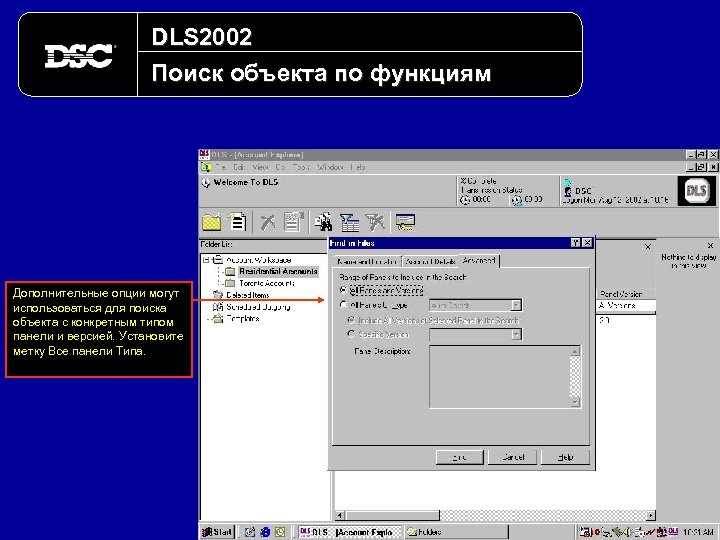Select Include All Versions of Selected Panel option
The height and width of the screenshot is (540, 720).
(352, 320)
